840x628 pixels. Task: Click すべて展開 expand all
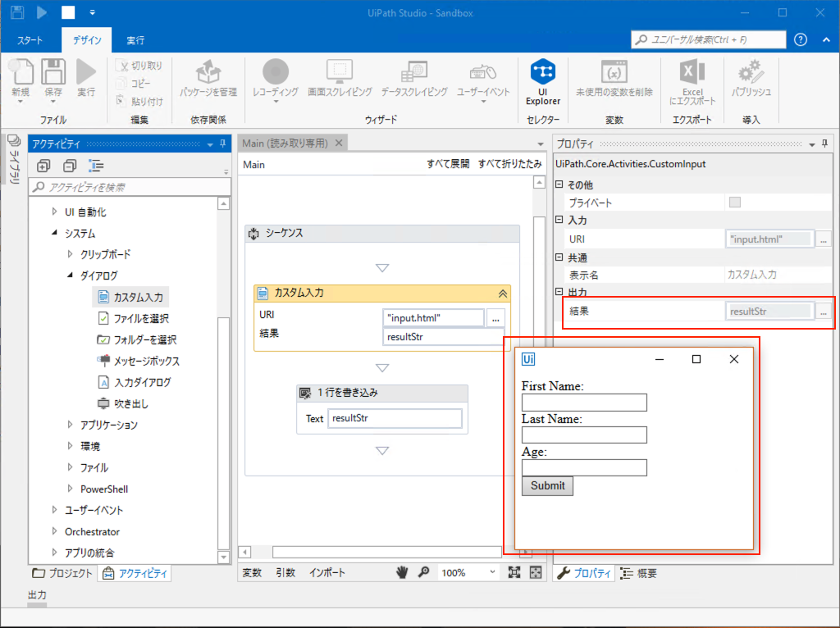[448, 164]
